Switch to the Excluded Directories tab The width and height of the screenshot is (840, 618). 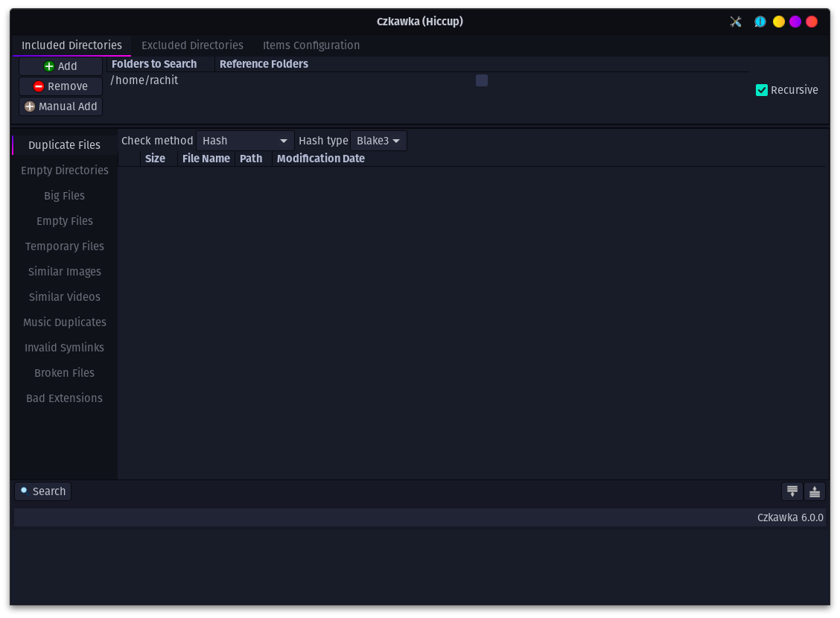click(192, 45)
